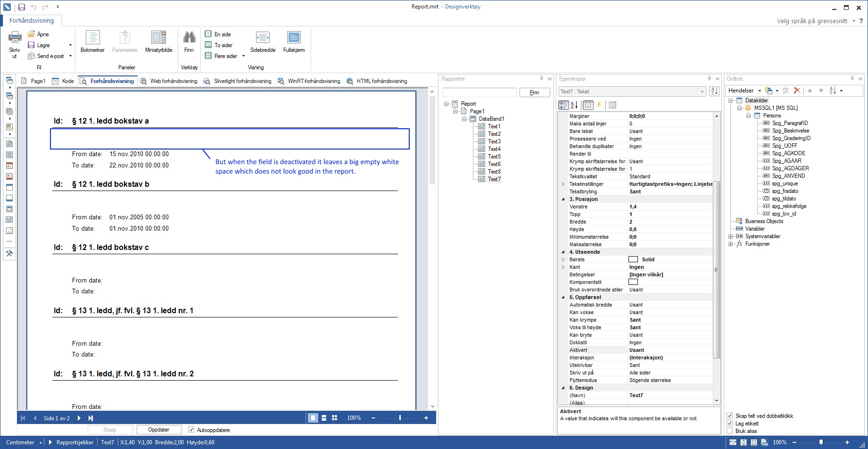Click Send e-post in the ribbon
Viewport: 868px width, 449px height.
[46, 56]
